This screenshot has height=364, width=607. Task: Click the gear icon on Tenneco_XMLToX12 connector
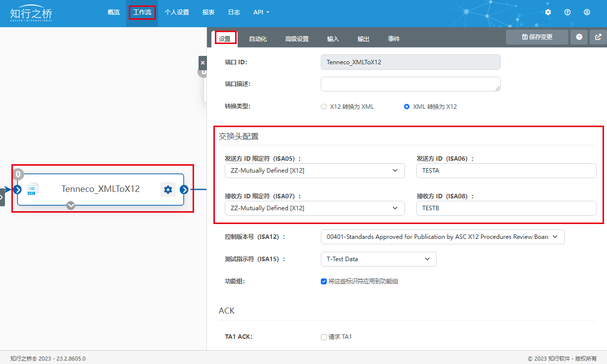[x=168, y=189]
